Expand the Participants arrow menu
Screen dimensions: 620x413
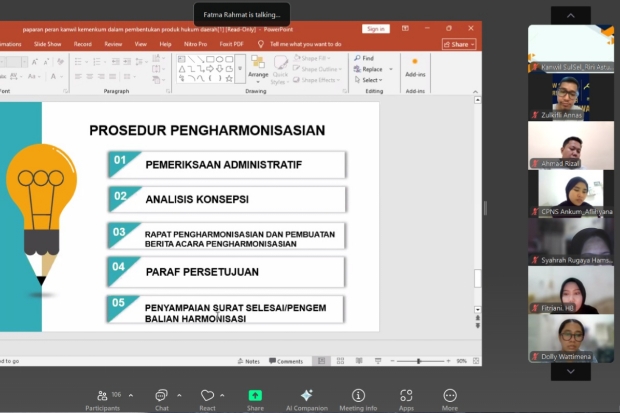[129, 394]
